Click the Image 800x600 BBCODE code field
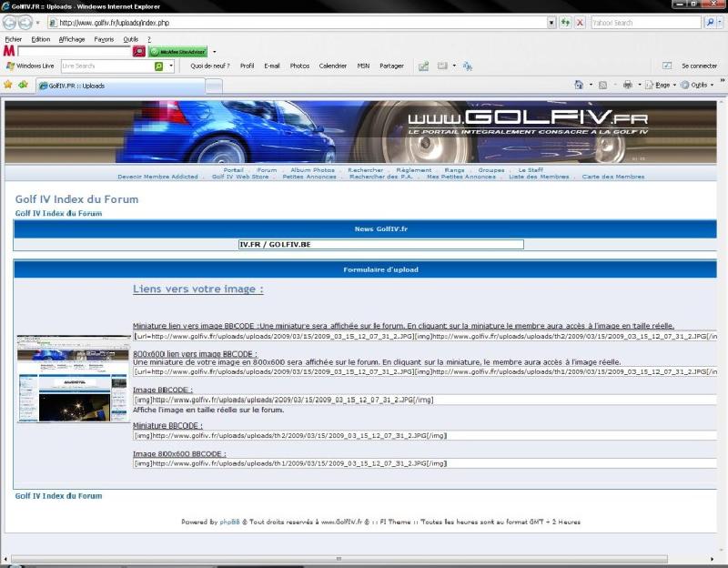Viewport: 728px width, 568px height. click(x=425, y=463)
